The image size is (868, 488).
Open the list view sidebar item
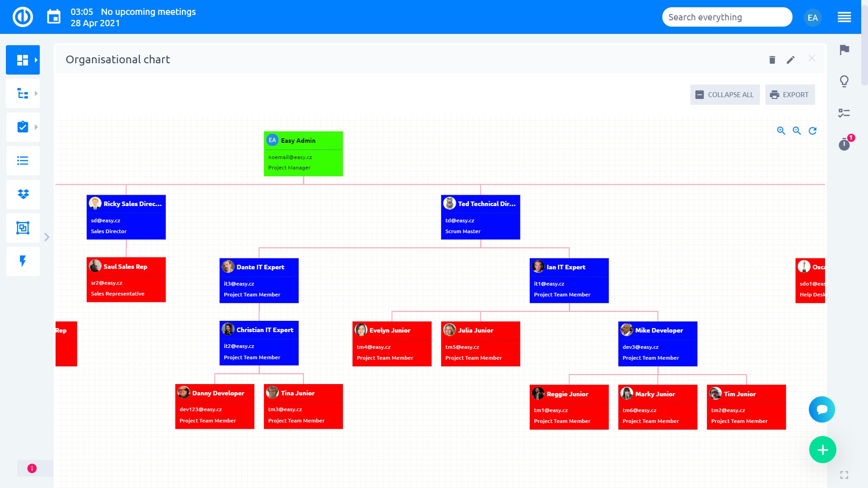pyautogui.click(x=23, y=161)
